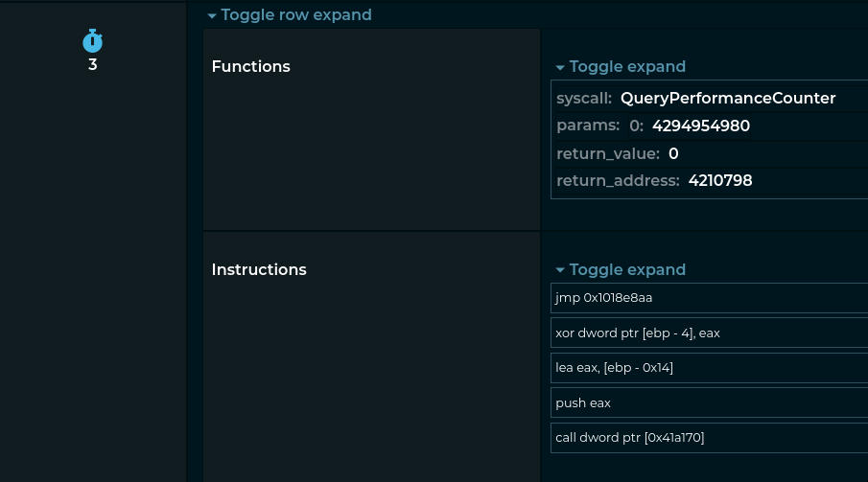The height and width of the screenshot is (482, 868).
Task: Click the Instructions row label
Action: coord(259,270)
